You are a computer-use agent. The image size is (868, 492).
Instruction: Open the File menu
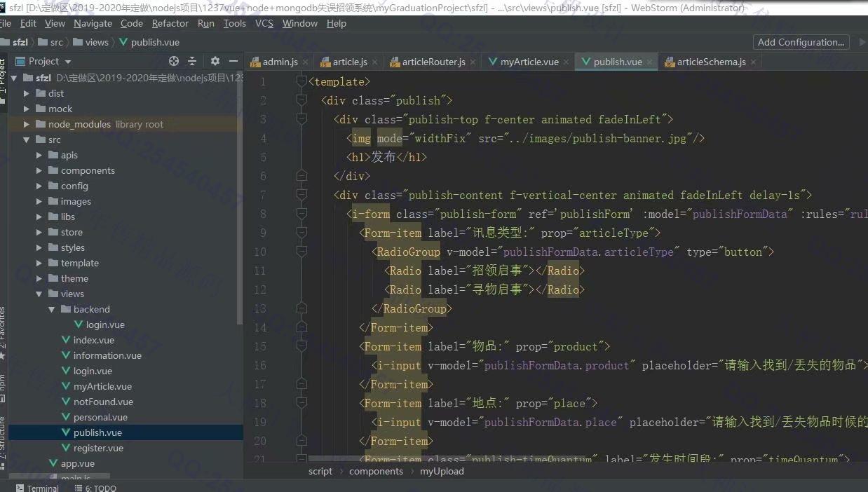point(6,23)
